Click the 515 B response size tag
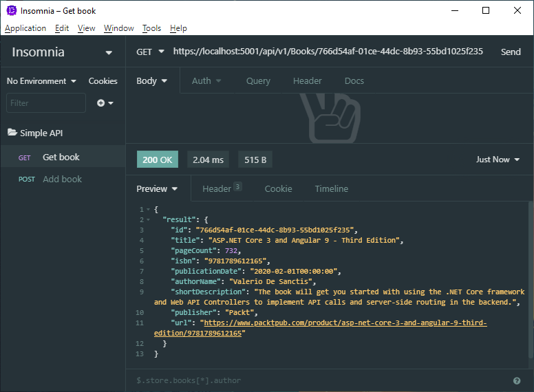Viewport: 534px width, 392px height. (255, 160)
